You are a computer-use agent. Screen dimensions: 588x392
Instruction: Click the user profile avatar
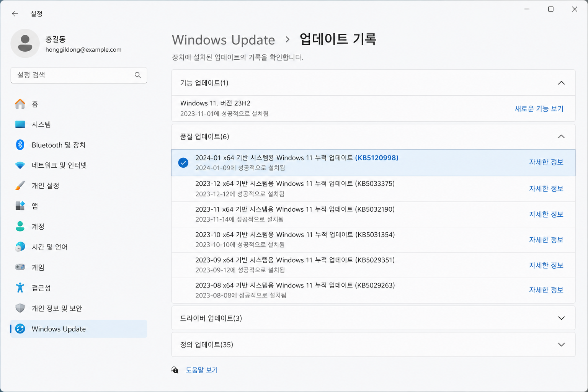click(x=25, y=43)
